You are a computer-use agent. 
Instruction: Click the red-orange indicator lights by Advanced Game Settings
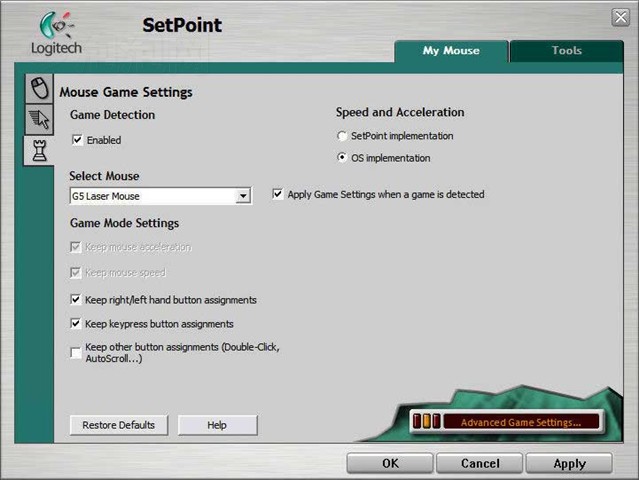point(426,421)
